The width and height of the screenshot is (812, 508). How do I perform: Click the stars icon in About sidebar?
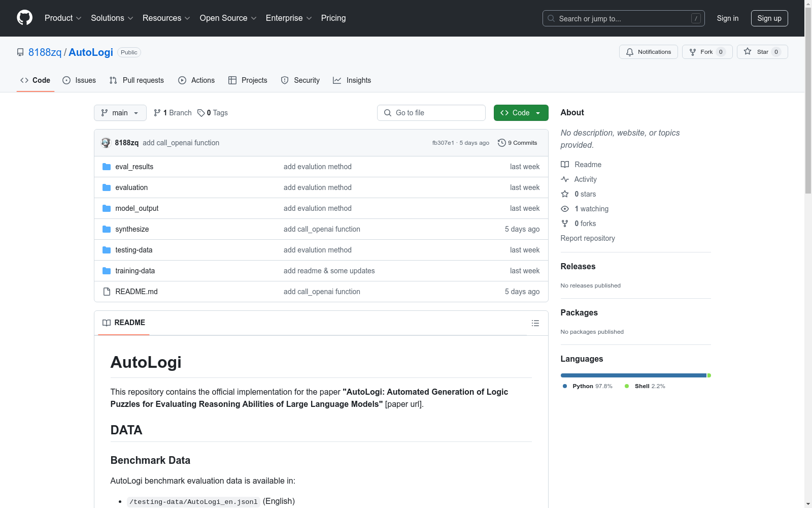pyautogui.click(x=565, y=194)
